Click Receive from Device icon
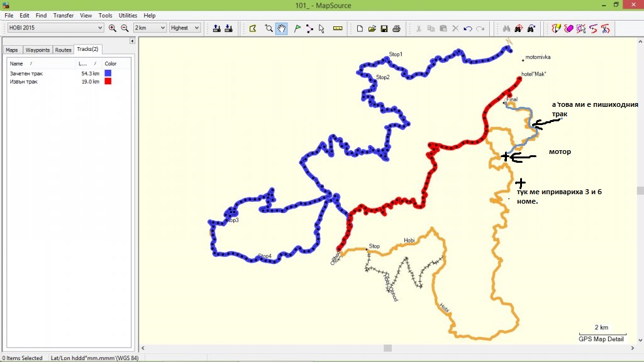 (x=229, y=28)
